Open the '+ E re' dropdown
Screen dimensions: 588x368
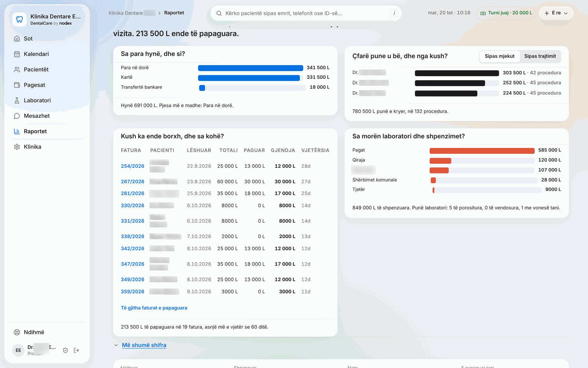coord(556,13)
